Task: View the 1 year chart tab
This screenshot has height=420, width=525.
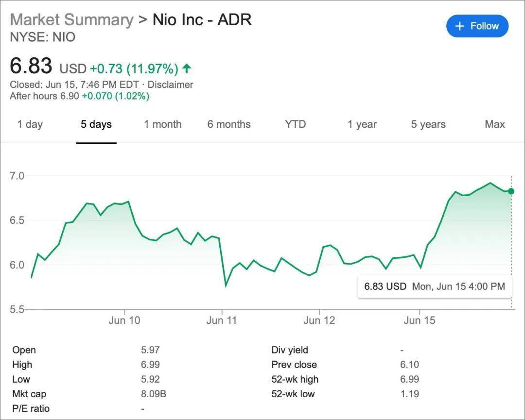Action: (362, 124)
